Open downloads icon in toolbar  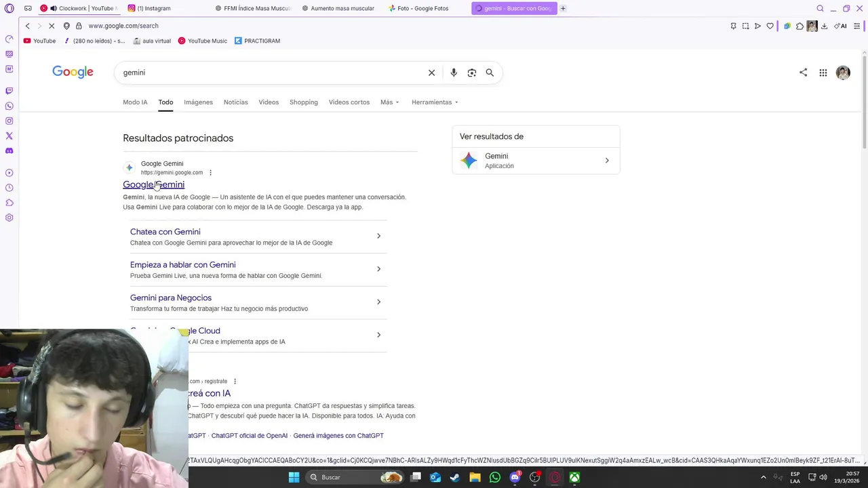click(x=824, y=26)
